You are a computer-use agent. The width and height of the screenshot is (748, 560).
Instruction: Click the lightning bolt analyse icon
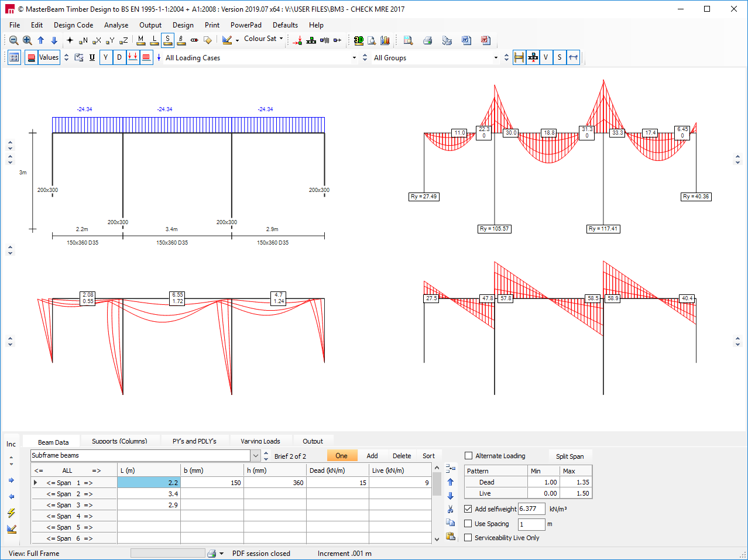11,513
